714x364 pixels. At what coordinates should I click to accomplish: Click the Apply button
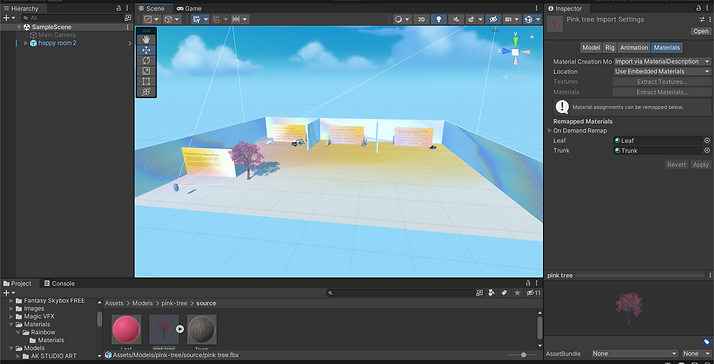(701, 165)
